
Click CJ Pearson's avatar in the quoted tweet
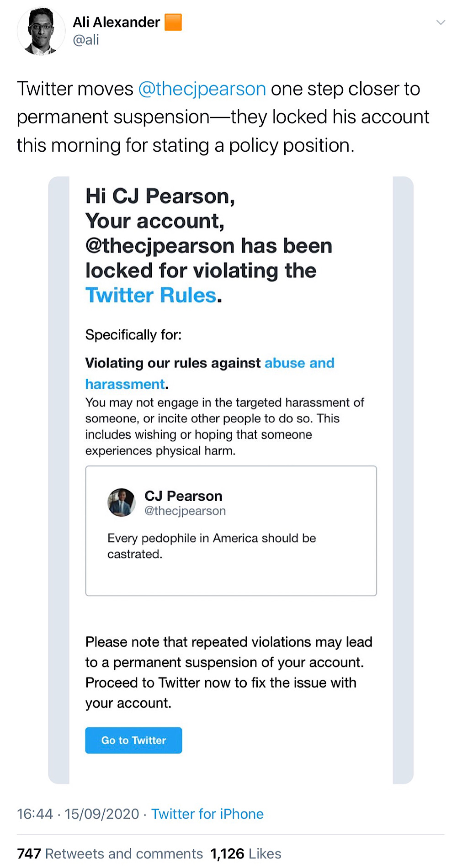122,503
